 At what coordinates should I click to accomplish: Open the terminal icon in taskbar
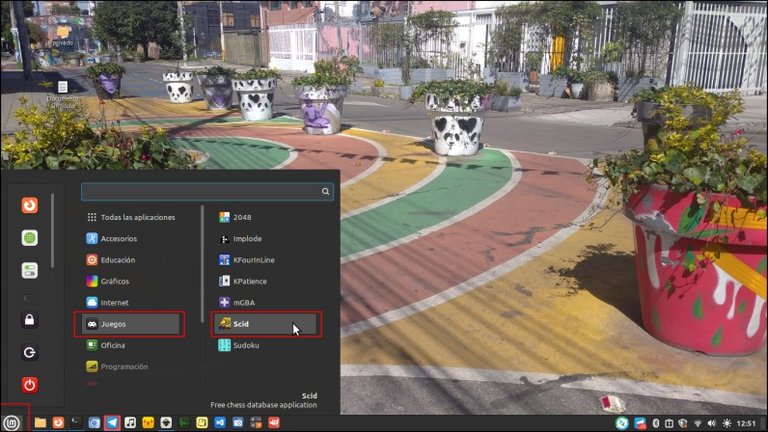[76, 423]
